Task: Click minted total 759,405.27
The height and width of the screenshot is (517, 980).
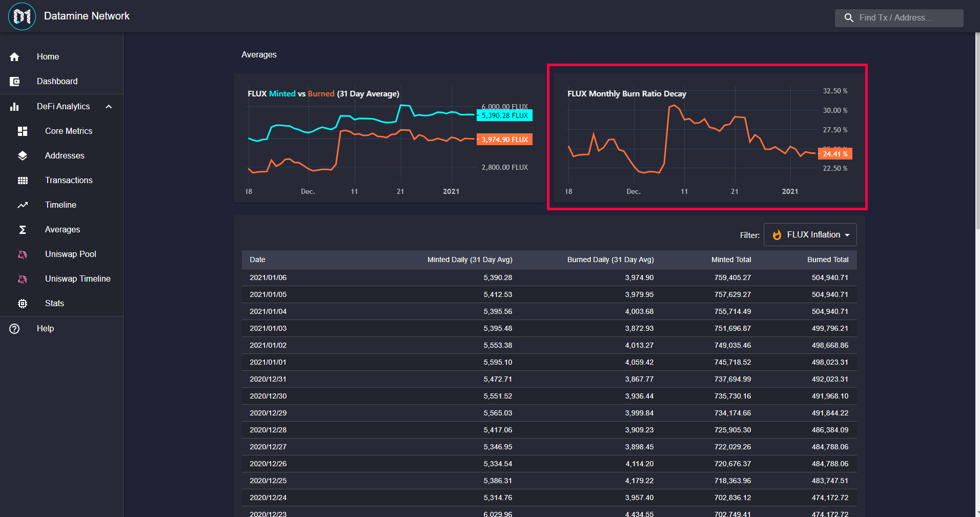Action: tap(732, 278)
